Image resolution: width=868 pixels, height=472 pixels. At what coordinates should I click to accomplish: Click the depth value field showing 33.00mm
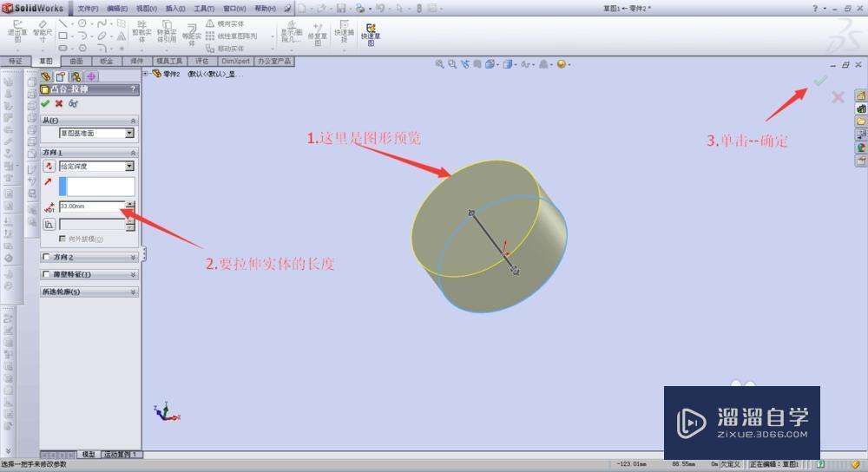click(92, 206)
